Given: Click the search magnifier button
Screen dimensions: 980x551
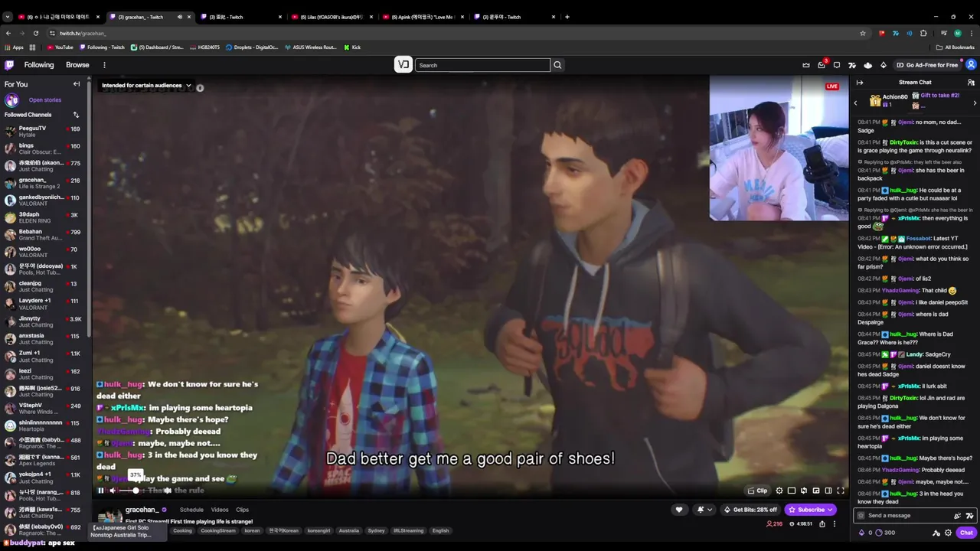Looking at the screenshot, I should click(557, 65).
